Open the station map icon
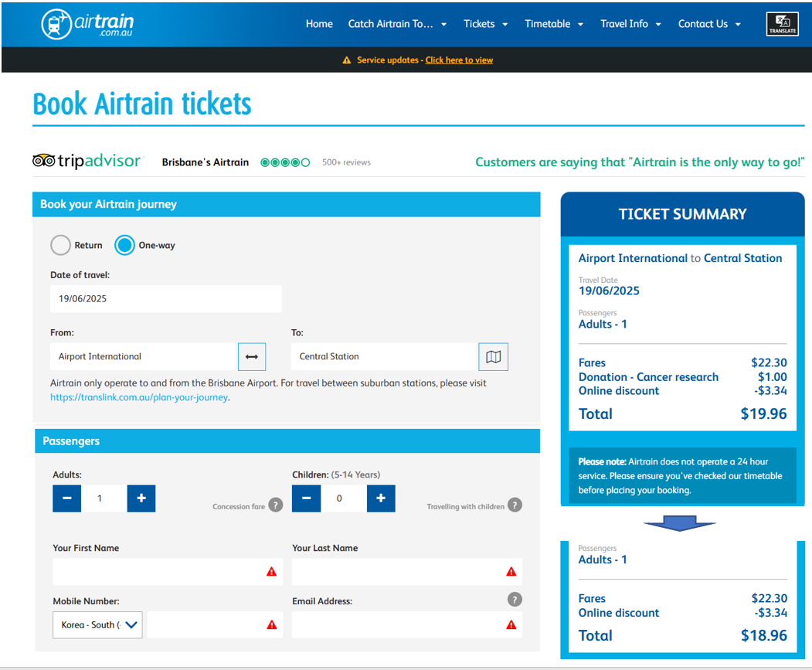Viewport: 812px width, 670px height. pos(493,356)
